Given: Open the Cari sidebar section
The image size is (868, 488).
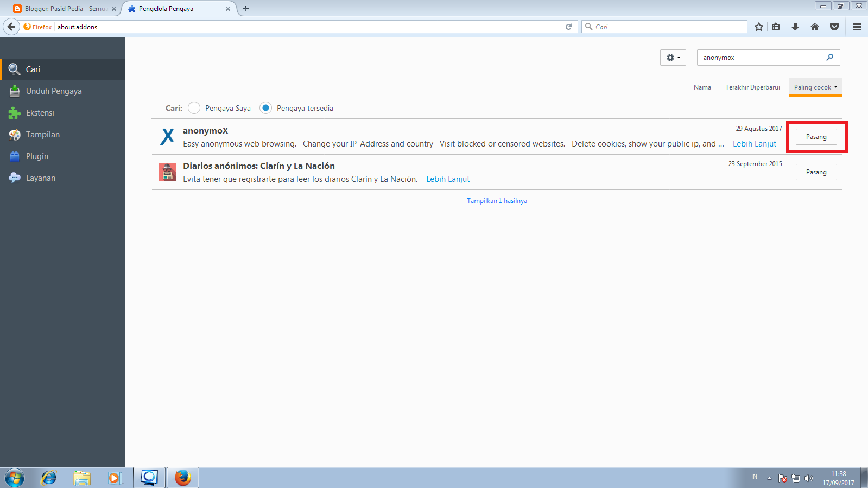Looking at the screenshot, I should [62, 69].
